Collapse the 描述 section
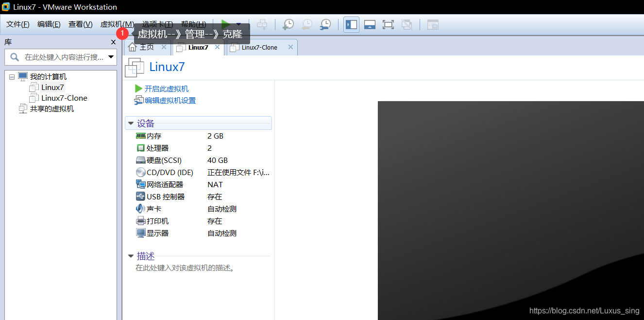The width and height of the screenshot is (644, 320). tap(131, 256)
